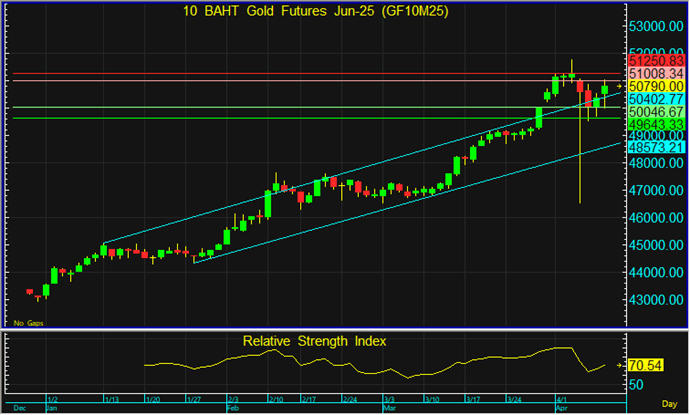690x415 pixels.
Task: Select the red 51250.83 price tag
Action: pos(655,61)
